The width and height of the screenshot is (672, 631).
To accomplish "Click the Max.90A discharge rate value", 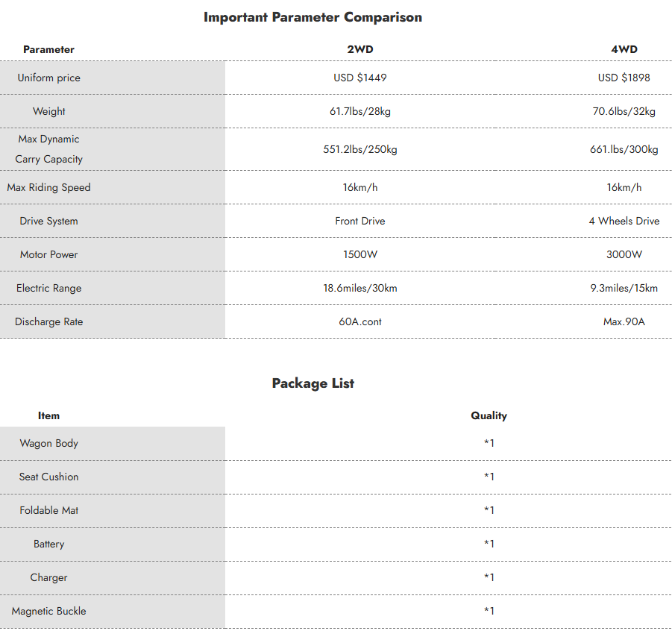I will pyautogui.click(x=624, y=321).
